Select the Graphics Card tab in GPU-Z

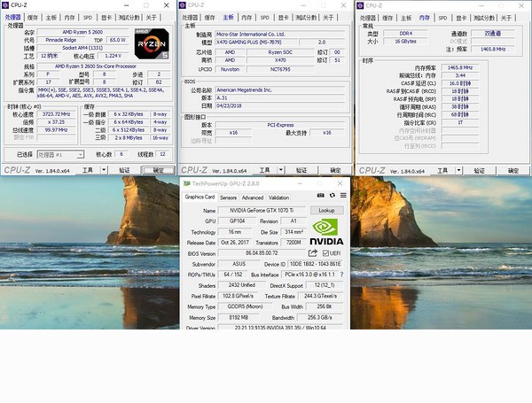pyautogui.click(x=199, y=197)
